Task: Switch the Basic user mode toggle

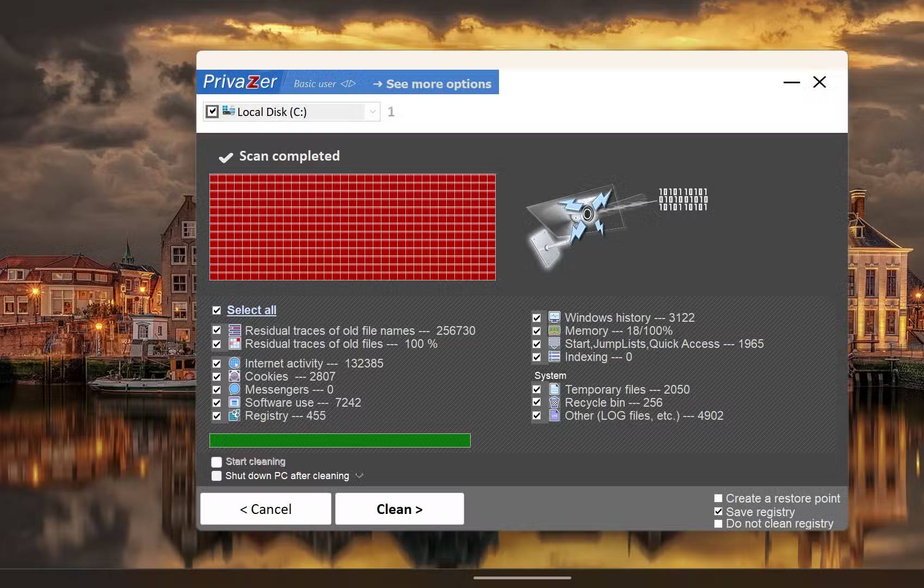Action: [x=325, y=84]
